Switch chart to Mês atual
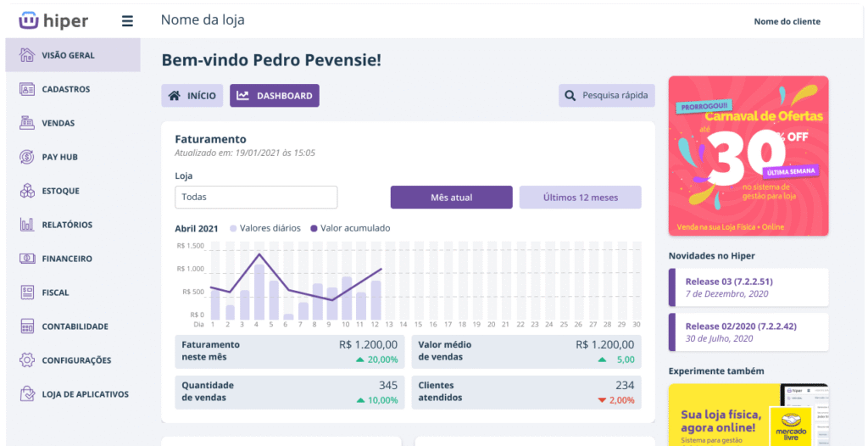This screenshot has width=868, height=446. pos(451,198)
